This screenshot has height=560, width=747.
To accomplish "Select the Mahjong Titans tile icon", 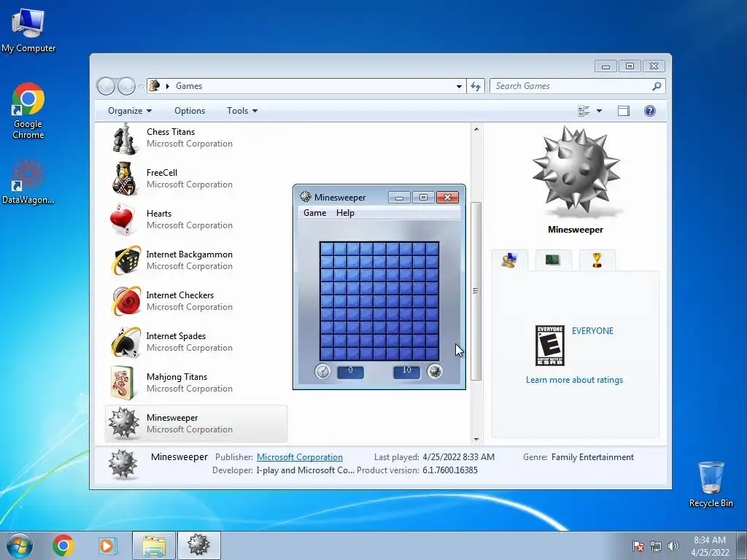I will point(123,383).
